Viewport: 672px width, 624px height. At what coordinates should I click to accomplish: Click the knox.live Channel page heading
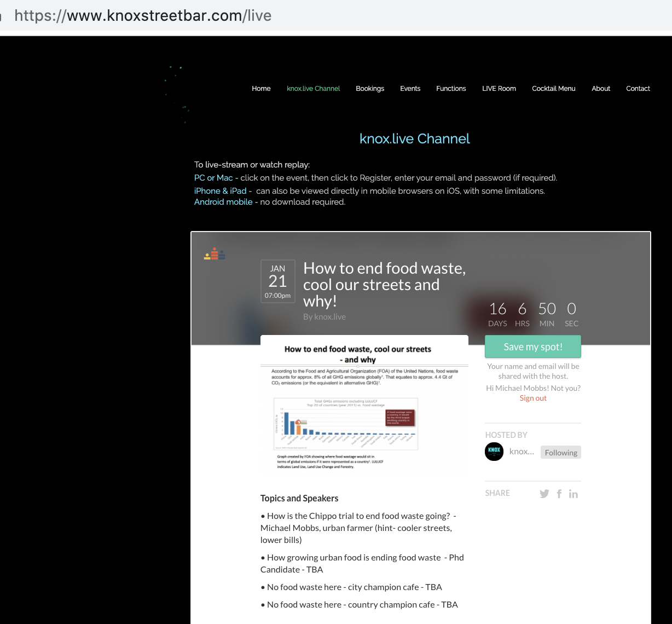[415, 138]
